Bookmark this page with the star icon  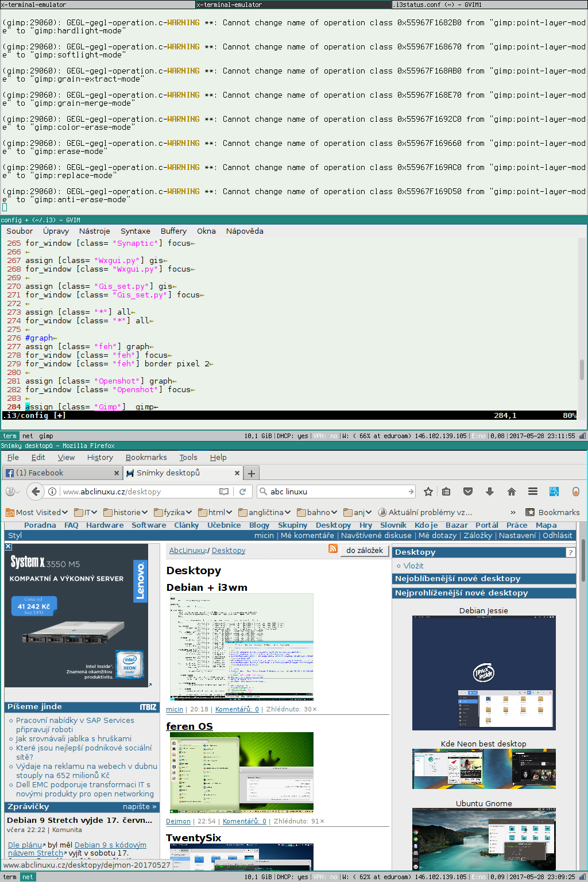(x=428, y=492)
